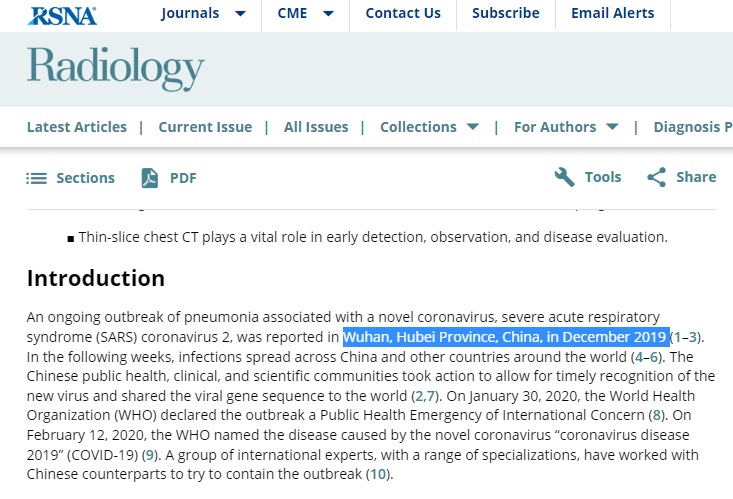Go to Email Alerts
The width and height of the screenshot is (733, 499).
click(x=612, y=13)
